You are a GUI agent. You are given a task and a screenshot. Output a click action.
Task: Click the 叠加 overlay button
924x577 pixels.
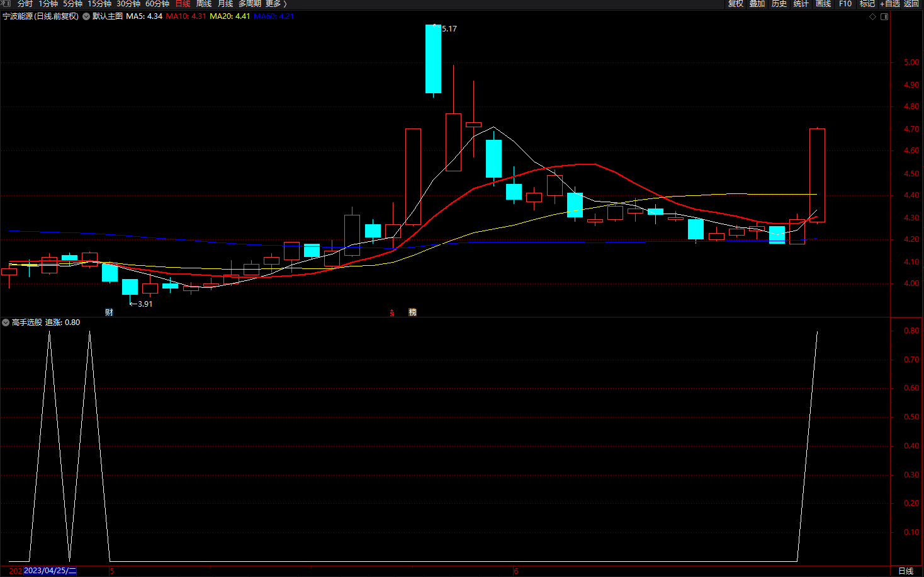coord(757,4)
